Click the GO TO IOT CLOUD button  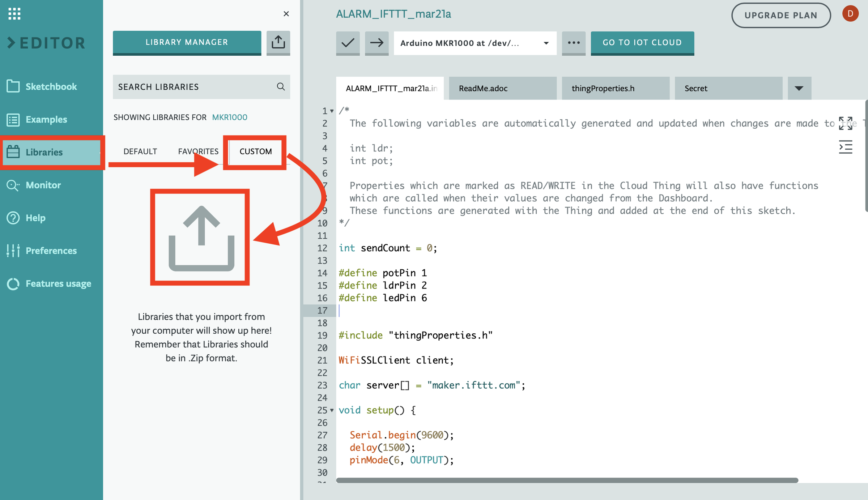[642, 43]
